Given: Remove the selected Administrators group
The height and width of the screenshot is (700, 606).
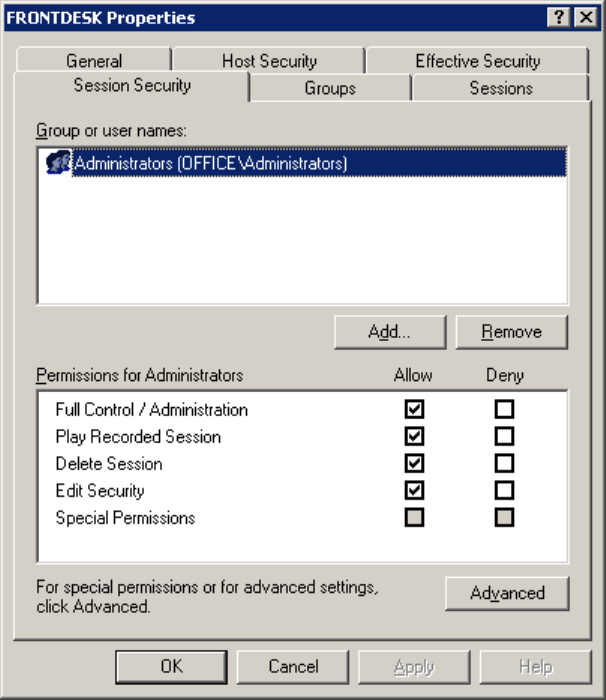Looking at the screenshot, I should point(511,332).
